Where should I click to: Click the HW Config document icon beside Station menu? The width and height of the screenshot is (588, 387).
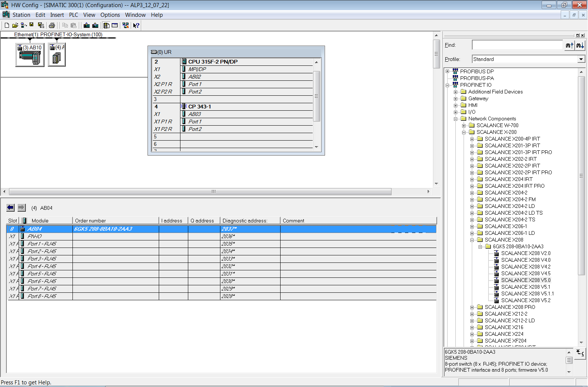pyautogui.click(x=6, y=15)
